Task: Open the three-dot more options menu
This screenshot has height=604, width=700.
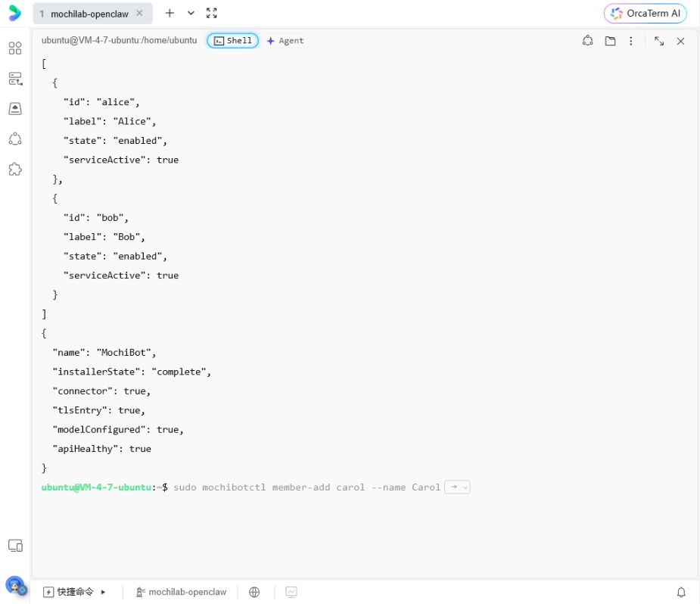Action: pos(631,41)
